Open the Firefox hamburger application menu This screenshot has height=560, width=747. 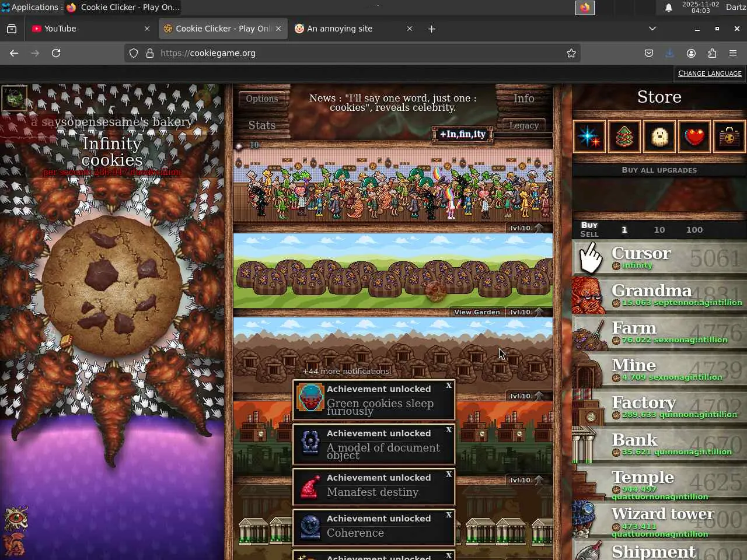733,53
